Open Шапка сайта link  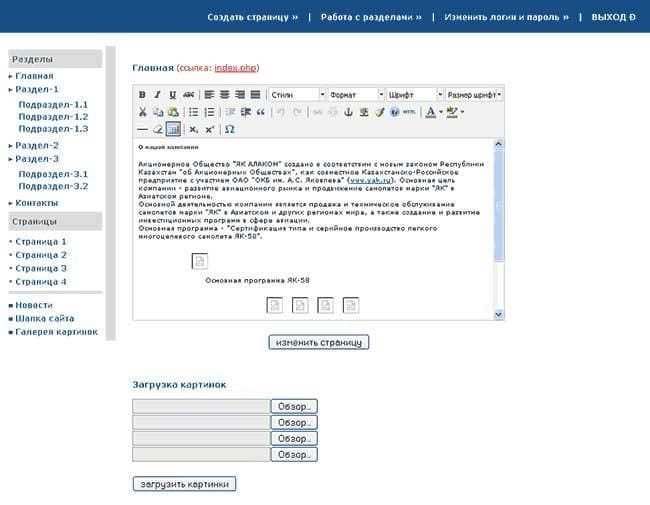point(44,318)
